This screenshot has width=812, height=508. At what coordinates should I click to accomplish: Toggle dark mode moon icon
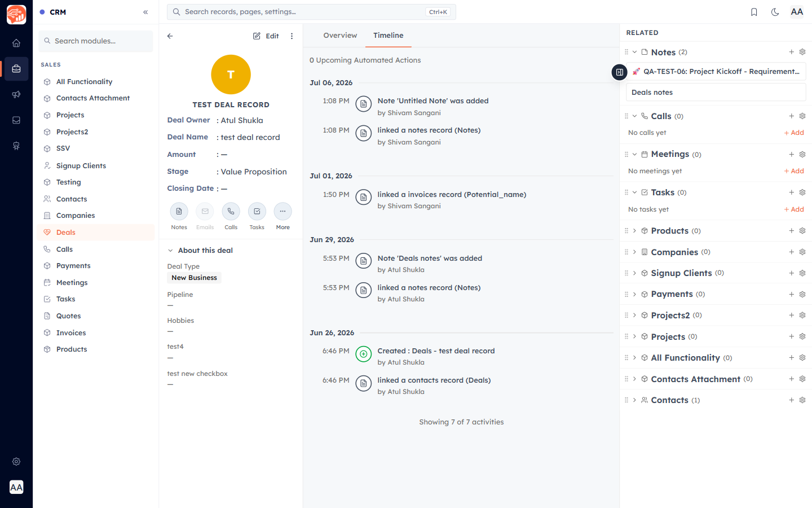click(x=775, y=12)
